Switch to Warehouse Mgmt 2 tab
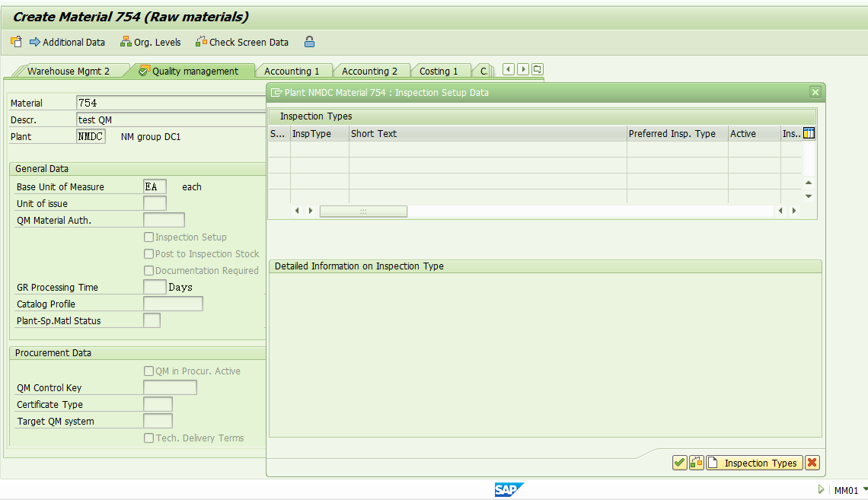Image resolution: width=868 pixels, height=500 pixels. [x=68, y=72]
